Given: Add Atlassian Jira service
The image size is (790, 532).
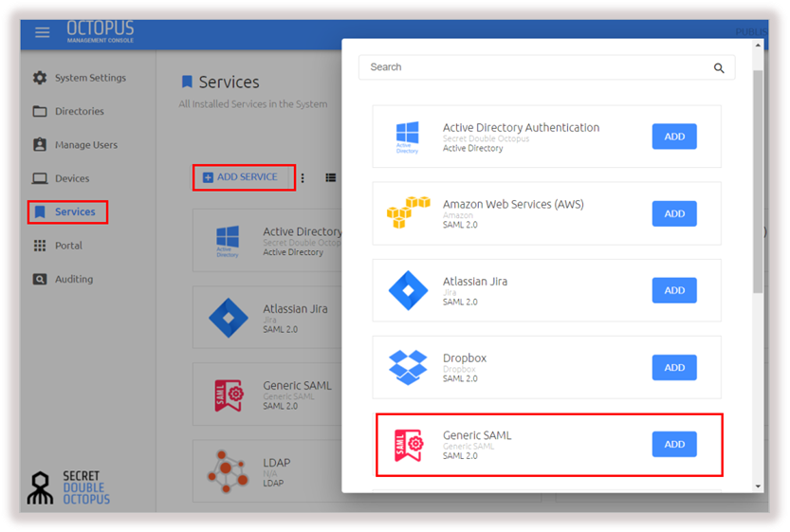Looking at the screenshot, I should [x=674, y=290].
